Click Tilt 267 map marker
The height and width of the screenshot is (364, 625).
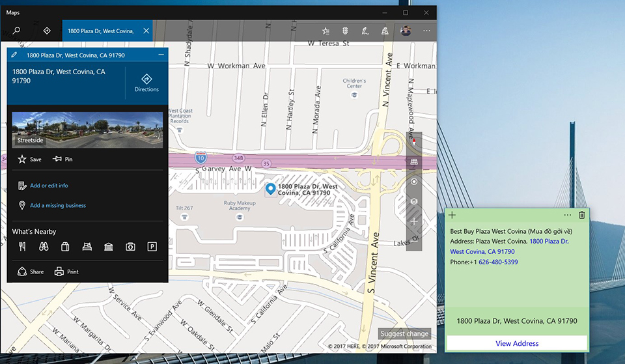(x=184, y=217)
